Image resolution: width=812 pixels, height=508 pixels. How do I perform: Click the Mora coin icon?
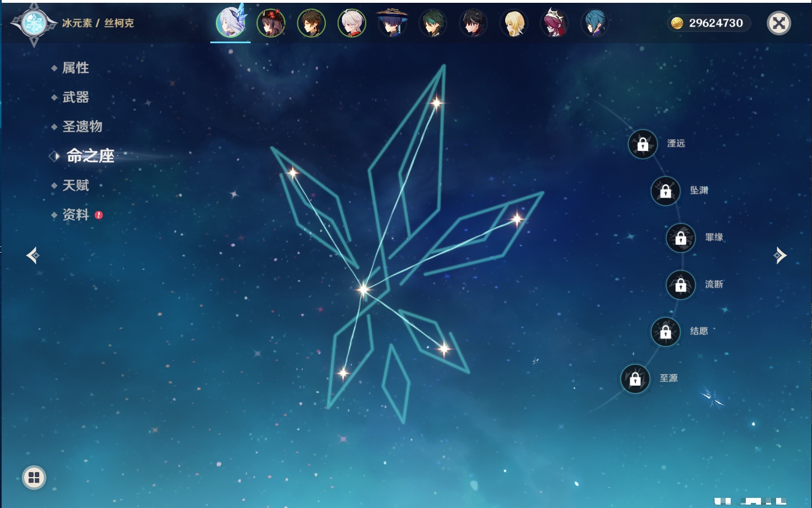677,23
